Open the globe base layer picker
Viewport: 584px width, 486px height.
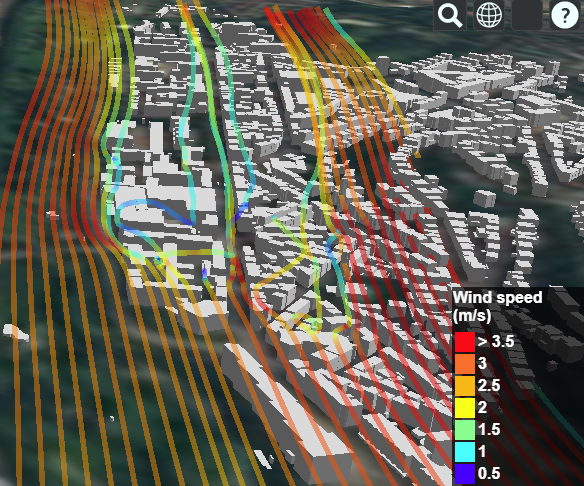(489, 15)
